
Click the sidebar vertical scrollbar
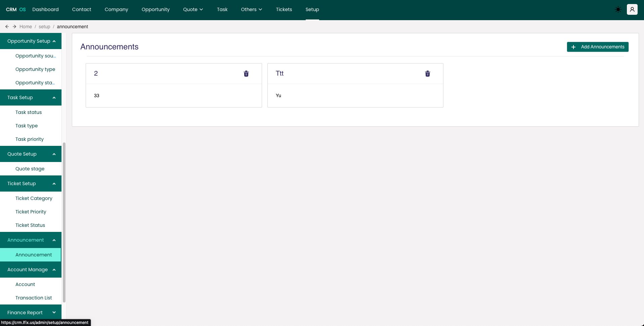click(64, 222)
